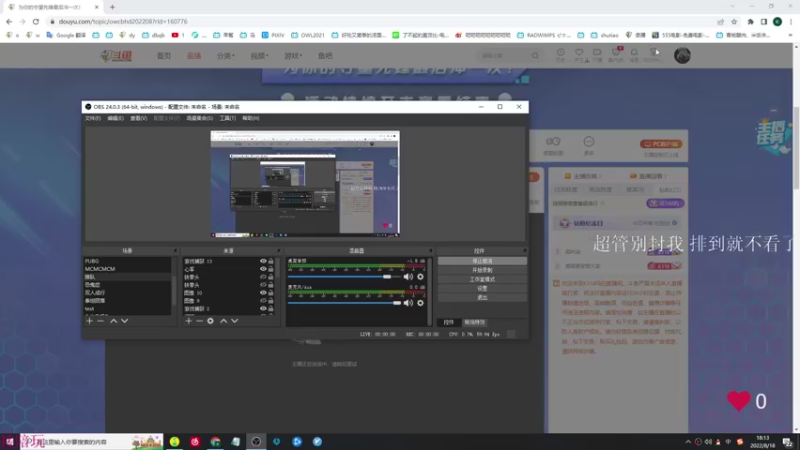Open the Chrome extensions puzzle icon
The image size is (800, 450).
[751, 21]
